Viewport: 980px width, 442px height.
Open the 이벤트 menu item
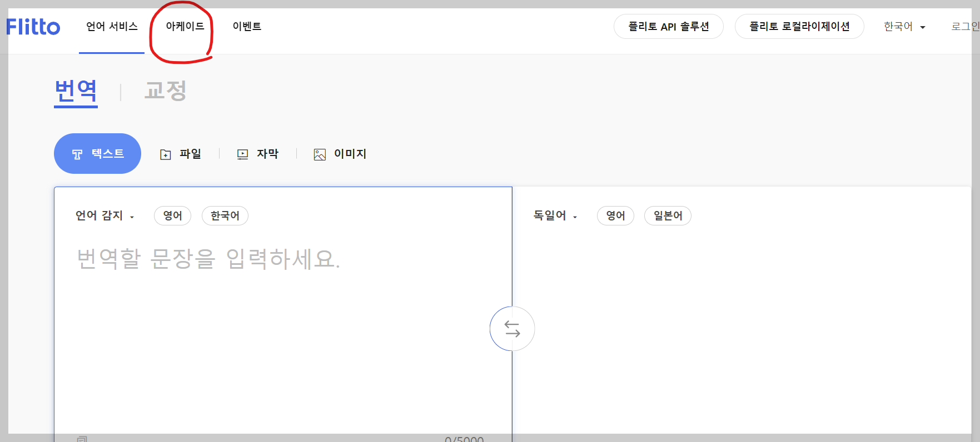click(247, 26)
